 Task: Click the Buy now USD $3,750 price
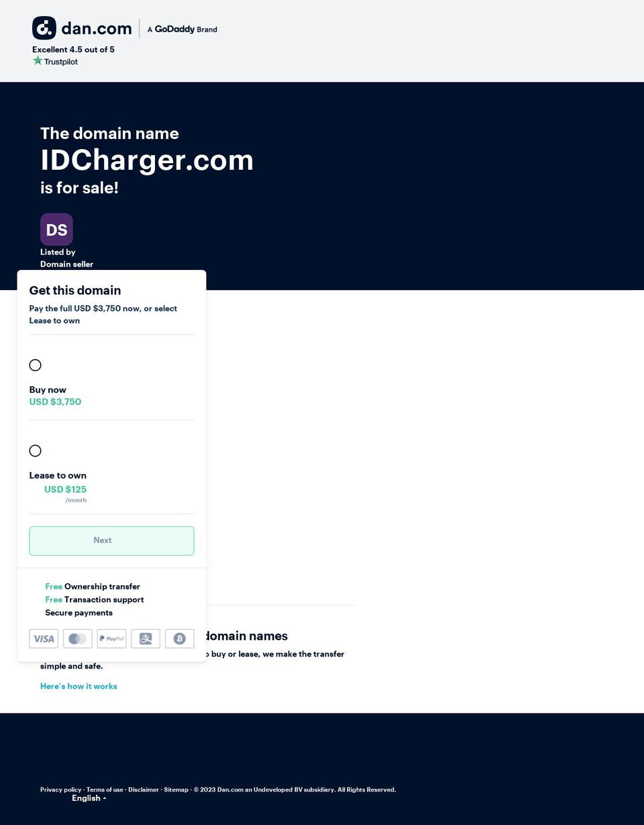click(55, 402)
